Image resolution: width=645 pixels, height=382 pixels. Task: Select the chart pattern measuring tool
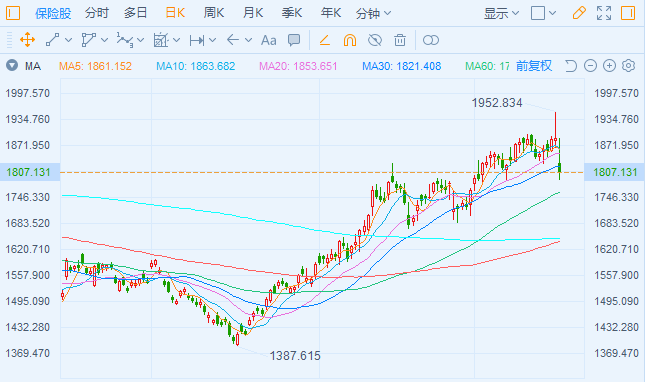pos(161,40)
